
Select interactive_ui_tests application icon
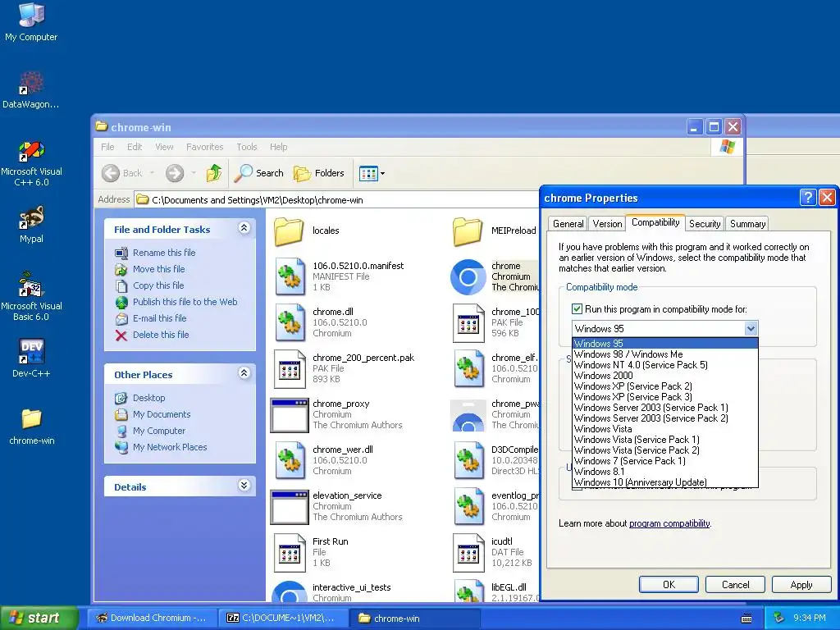click(x=290, y=591)
